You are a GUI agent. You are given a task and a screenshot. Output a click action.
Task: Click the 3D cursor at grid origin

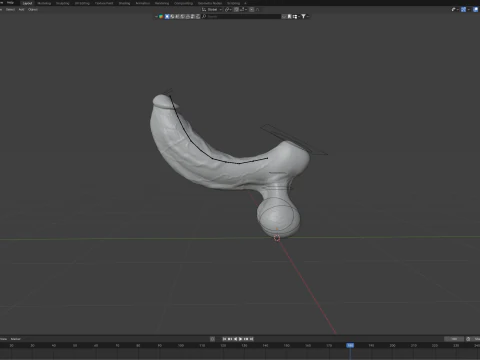coord(277,238)
